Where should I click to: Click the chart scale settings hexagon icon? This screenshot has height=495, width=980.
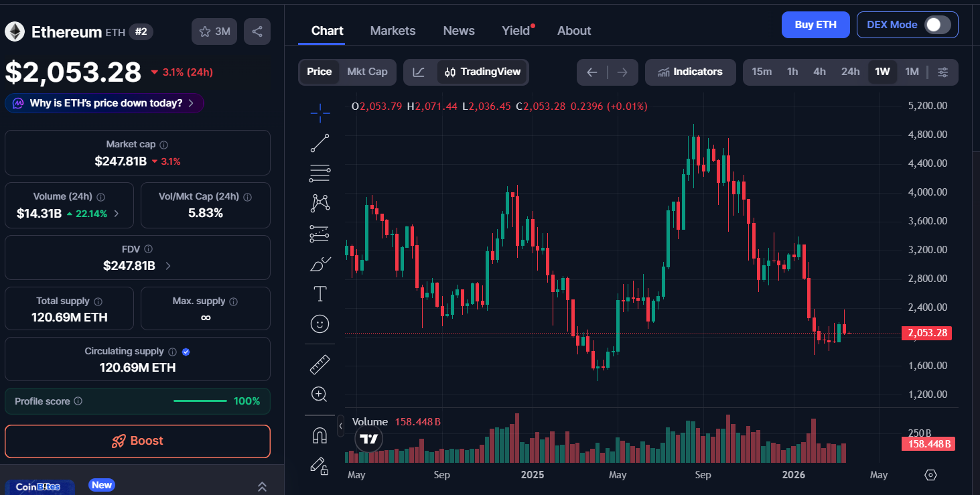click(930, 475)
